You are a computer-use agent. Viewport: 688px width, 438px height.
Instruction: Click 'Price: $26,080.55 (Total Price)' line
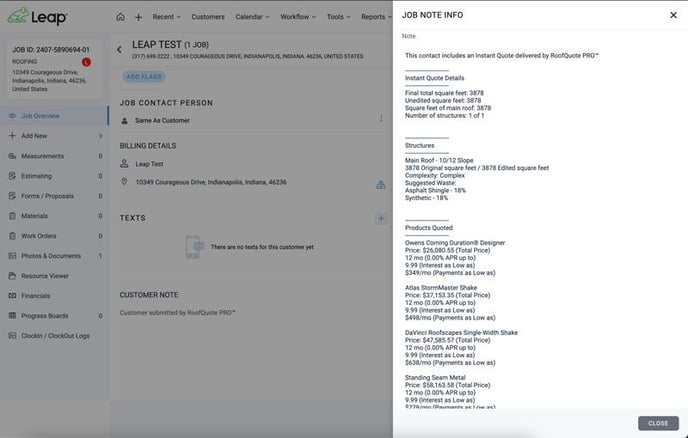click(448, 250)
